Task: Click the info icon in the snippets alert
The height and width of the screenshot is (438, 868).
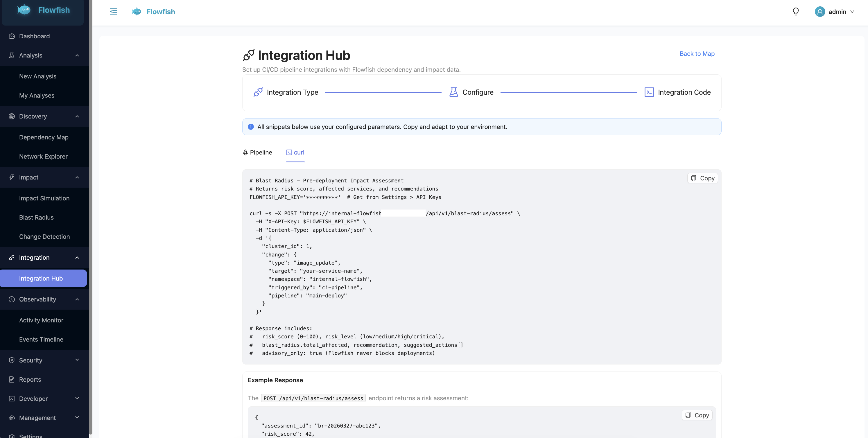Action: [x=251, y=127]
